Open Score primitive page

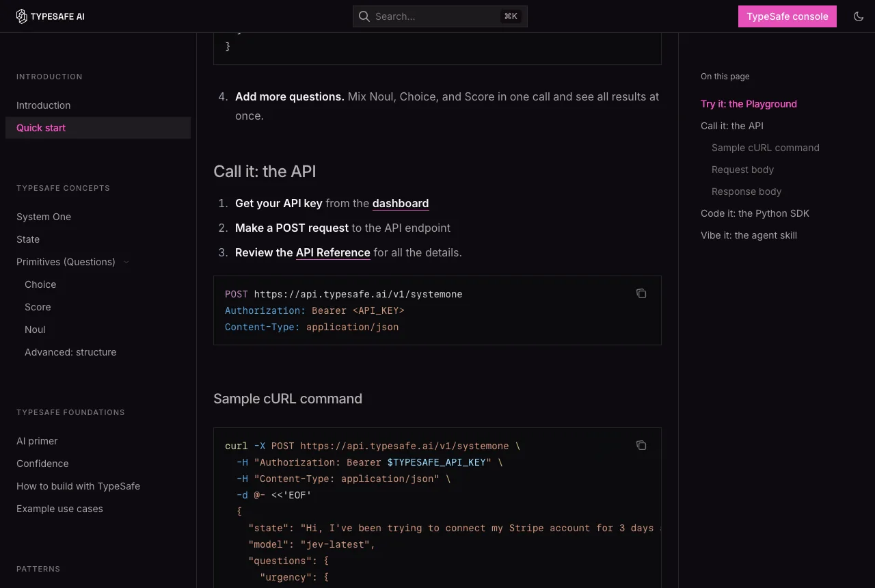38,307
